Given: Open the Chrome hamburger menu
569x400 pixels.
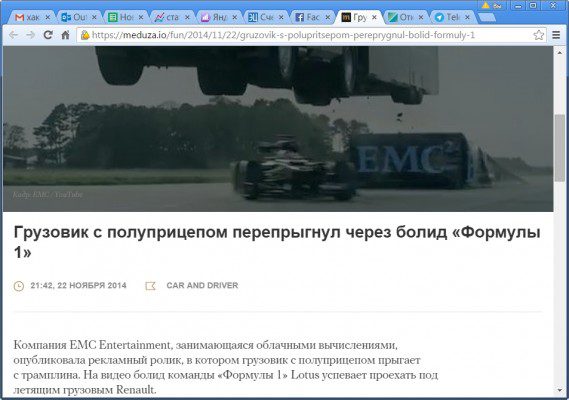Looking at the screenshot, I should pyautogui.click(x=556, y=35).
